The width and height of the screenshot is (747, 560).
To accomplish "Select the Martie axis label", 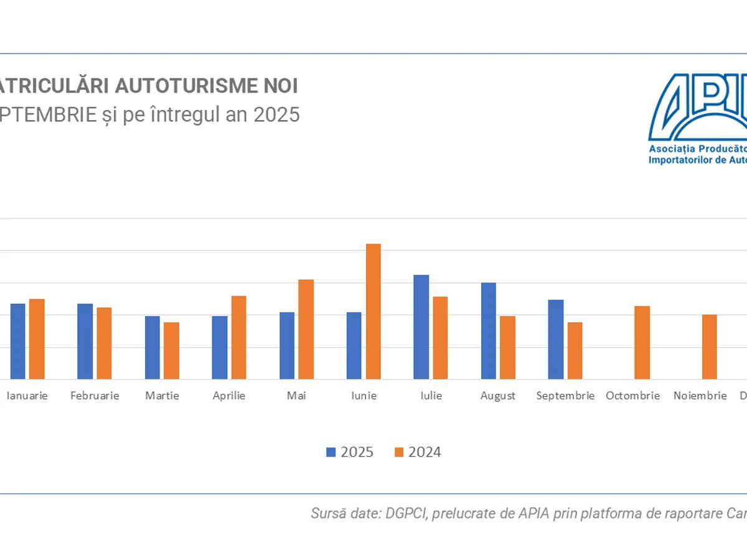I will [162, 396].
